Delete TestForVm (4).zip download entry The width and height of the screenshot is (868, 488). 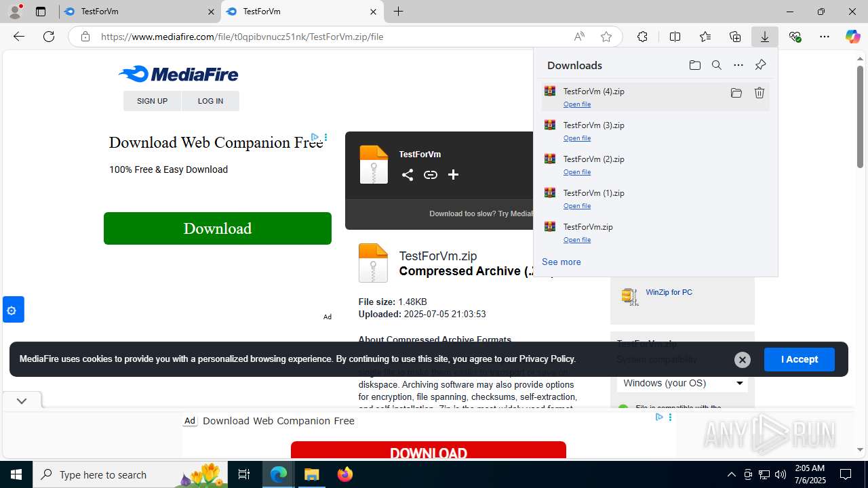[x=759, y=93]
